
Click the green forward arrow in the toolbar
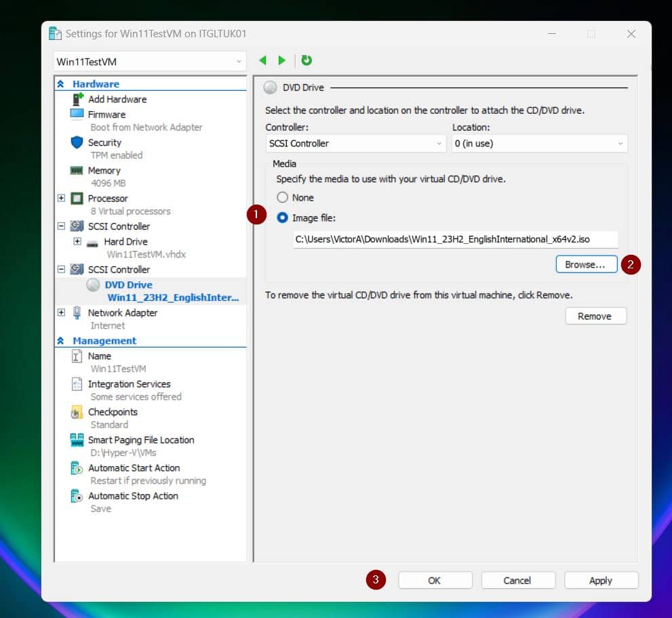pos(282,60)
